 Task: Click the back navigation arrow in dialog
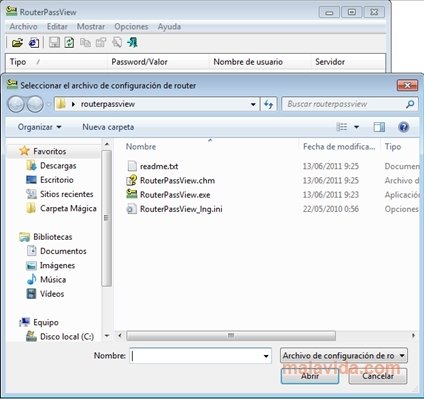16,104
